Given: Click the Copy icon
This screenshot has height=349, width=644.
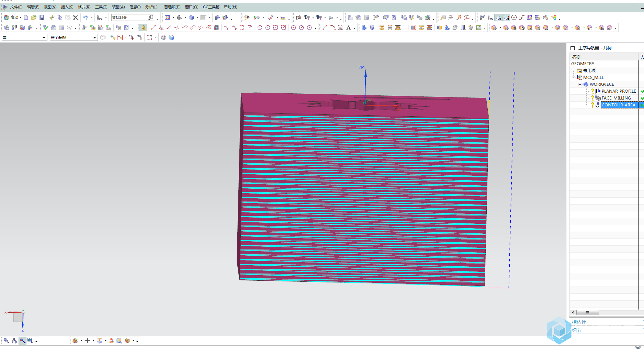Looking at the screenshot, I should tap(60, 18).
